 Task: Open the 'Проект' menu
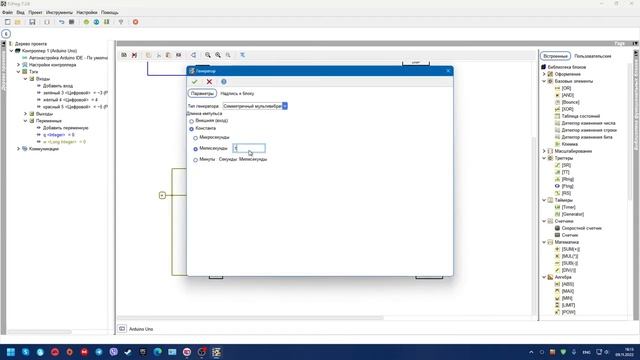click(36, 13)
